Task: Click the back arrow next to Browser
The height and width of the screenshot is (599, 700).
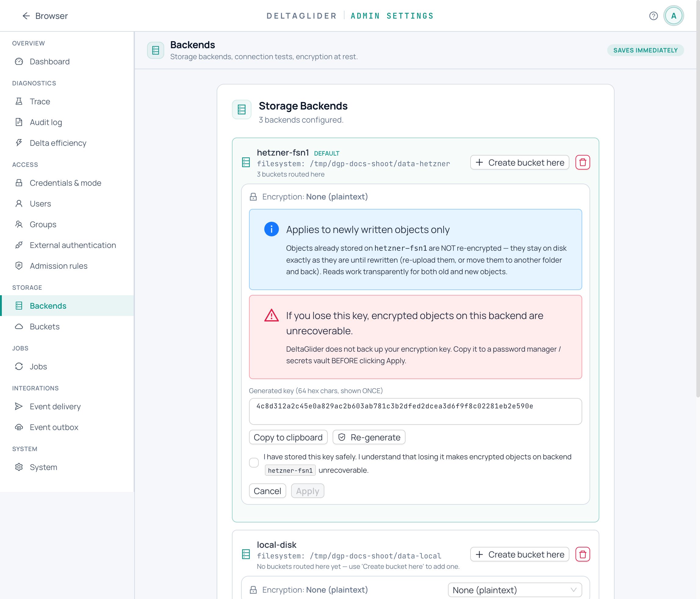Action: coord(26,16)
